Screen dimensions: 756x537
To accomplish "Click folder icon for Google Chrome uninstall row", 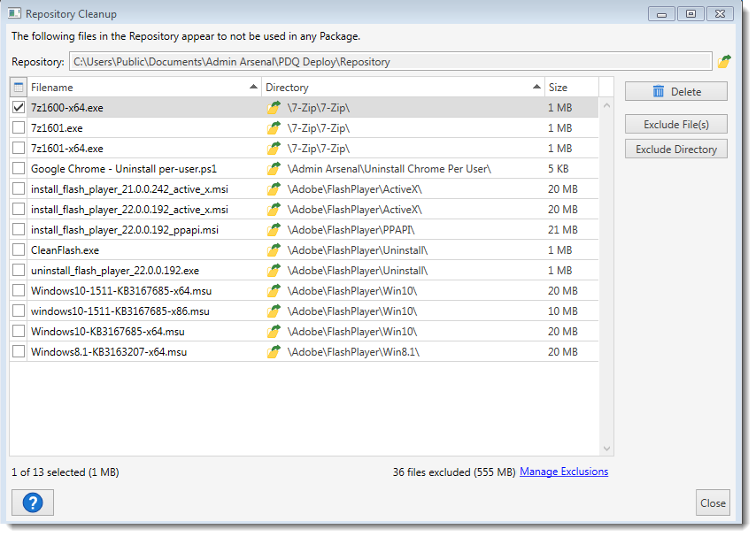I will click(274, 169).
